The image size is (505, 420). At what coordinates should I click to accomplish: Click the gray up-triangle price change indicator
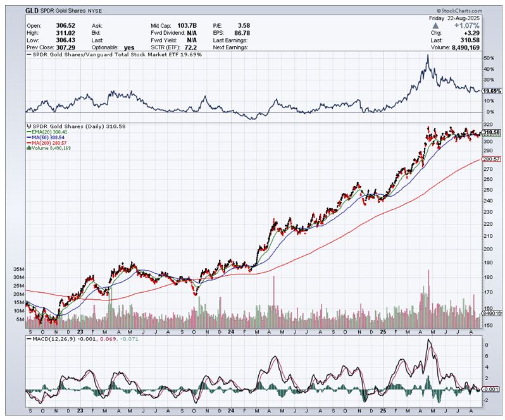point(435,25)
